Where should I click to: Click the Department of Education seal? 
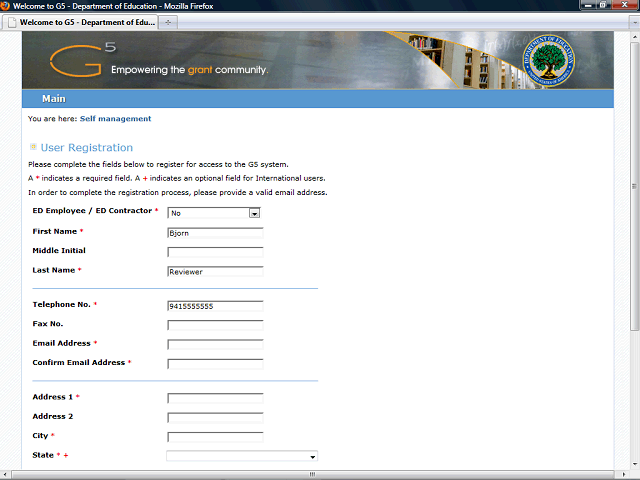[549, 61]
